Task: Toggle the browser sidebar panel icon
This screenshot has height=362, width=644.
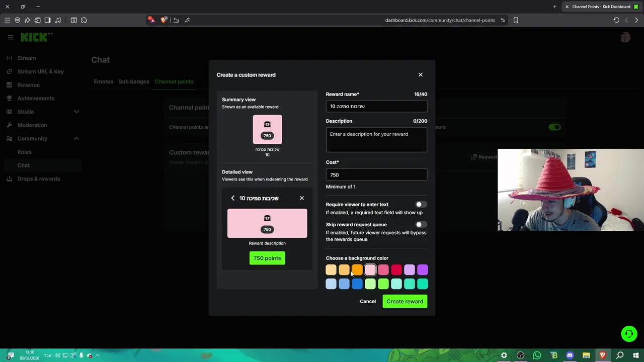Action: click(x=47, y=20)
